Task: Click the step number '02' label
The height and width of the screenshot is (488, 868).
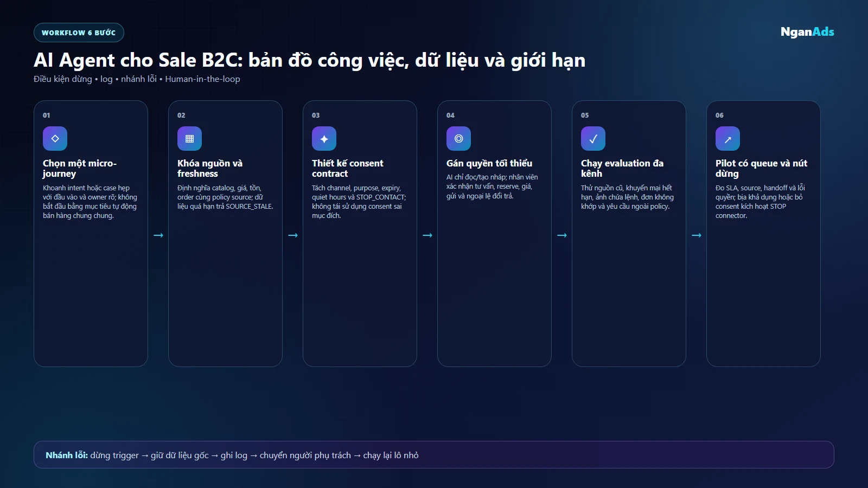Action: pyautogui.click(x=181, y=115)
